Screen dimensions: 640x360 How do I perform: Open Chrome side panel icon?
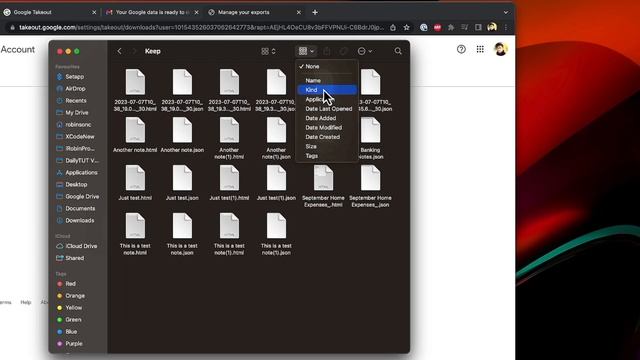click(478, 27)
